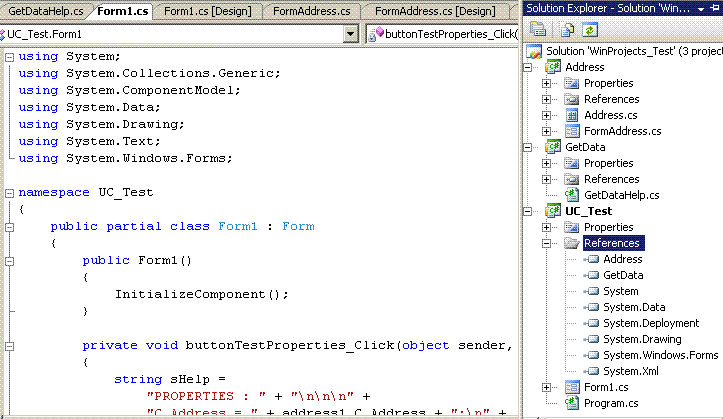Image resolution: width=723 pixels, height=419 pixels.
Task: Expand Properties under the Address project
Action: coord(546,83)
